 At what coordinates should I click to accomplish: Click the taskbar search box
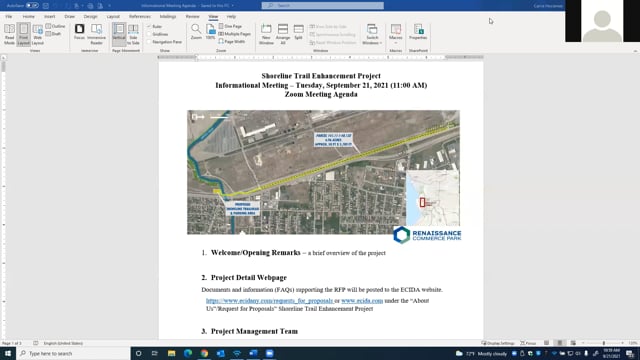click(73, 353)
